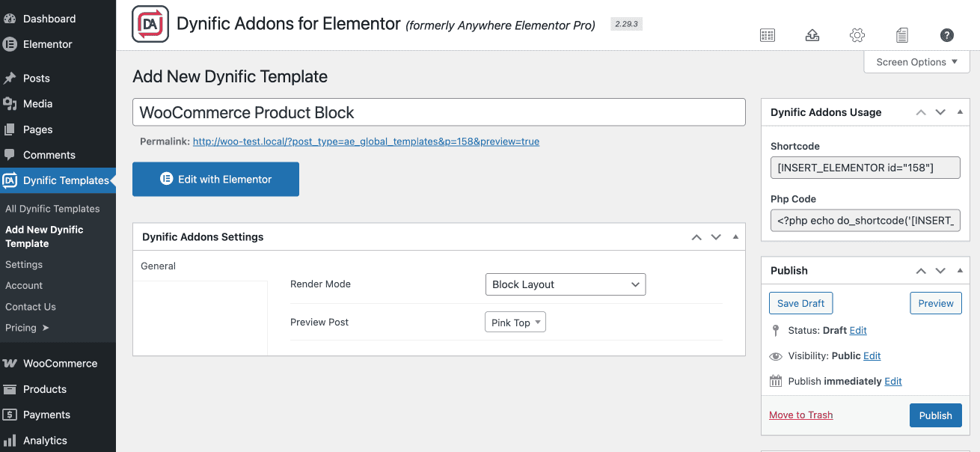Click the Publish calendar icon
The width and height of the screenshot is (980, 452).
(x=776, y=381)
